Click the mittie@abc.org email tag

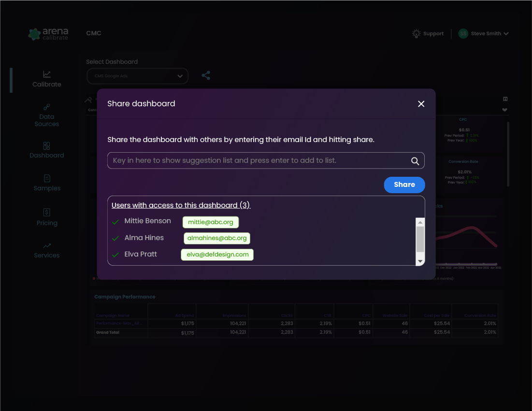point(211,222)
